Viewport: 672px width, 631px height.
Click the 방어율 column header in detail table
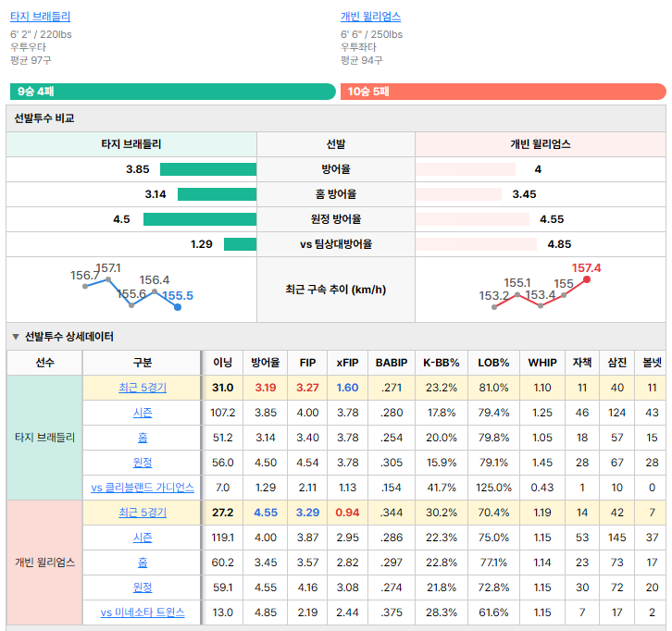(266, 363)
